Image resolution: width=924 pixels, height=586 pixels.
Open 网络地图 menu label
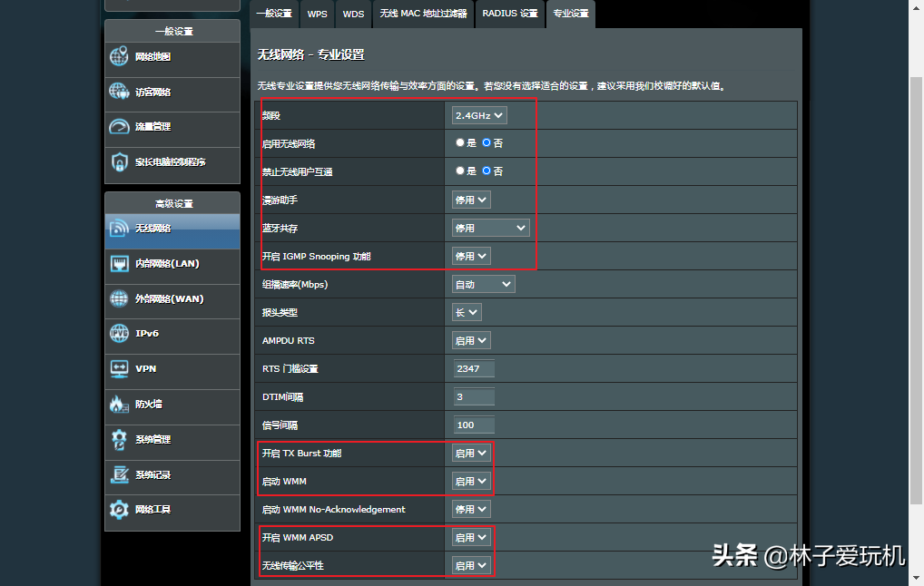tap(152, 56)
